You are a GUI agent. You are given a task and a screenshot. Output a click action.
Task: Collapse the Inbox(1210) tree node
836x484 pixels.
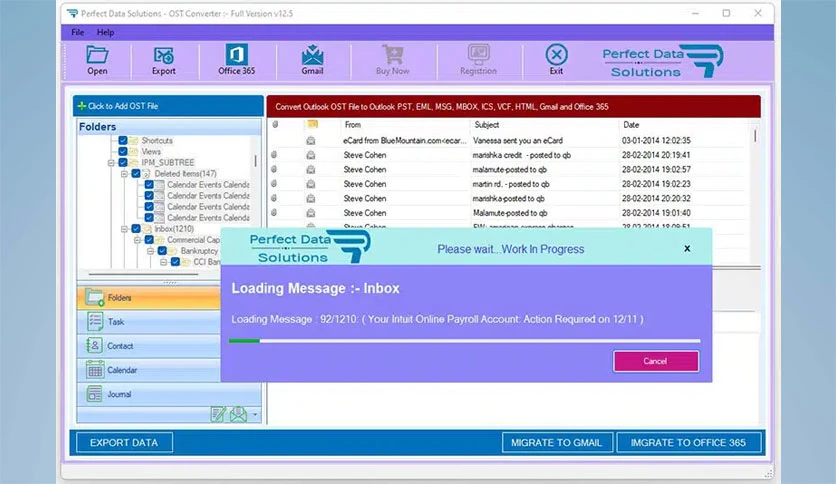tap(124, 229)
